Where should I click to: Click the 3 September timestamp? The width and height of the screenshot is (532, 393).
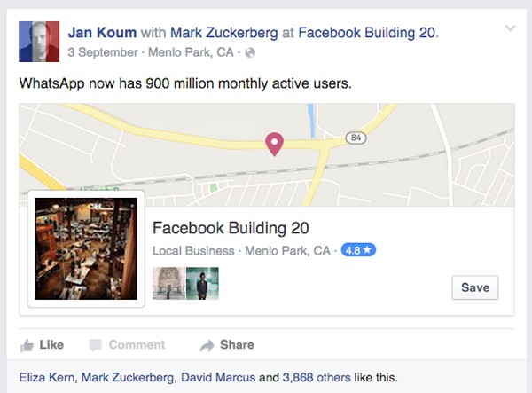(x=104, y=53)
